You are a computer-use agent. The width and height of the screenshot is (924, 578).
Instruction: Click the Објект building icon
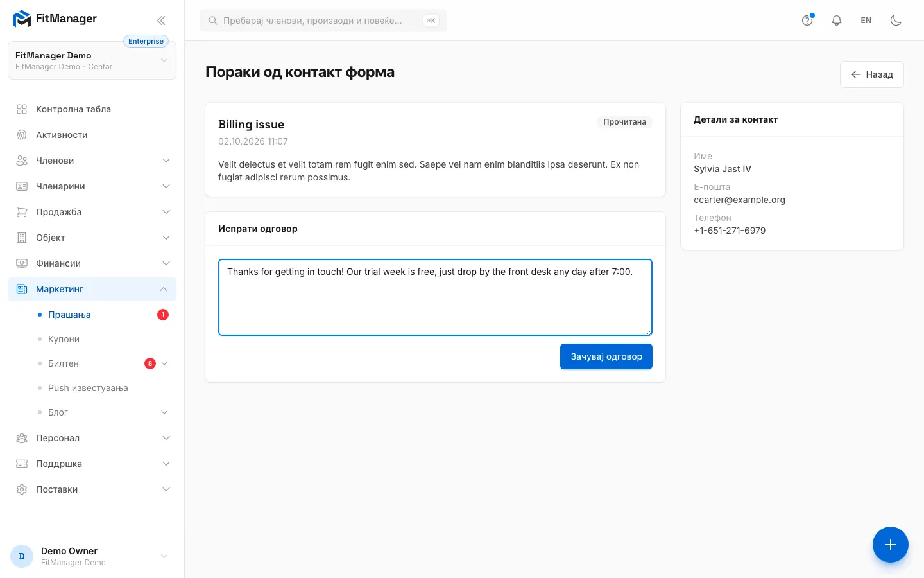[x=22, y=238]
